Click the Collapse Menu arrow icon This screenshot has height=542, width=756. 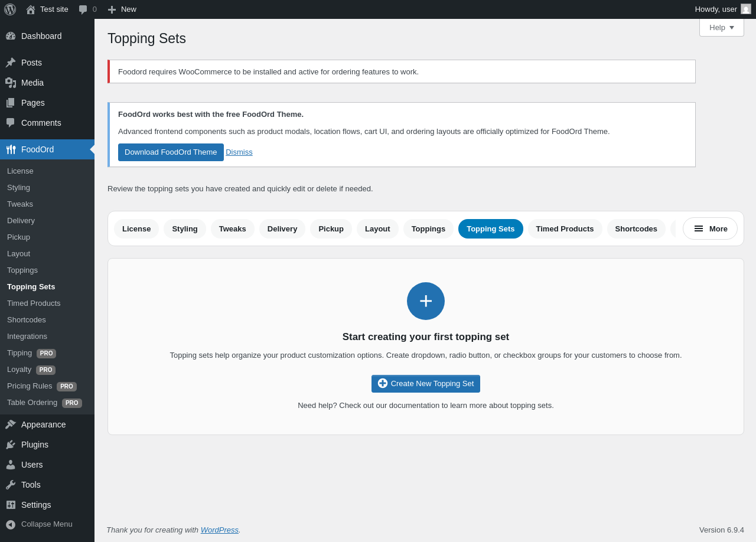pos(11,524)
